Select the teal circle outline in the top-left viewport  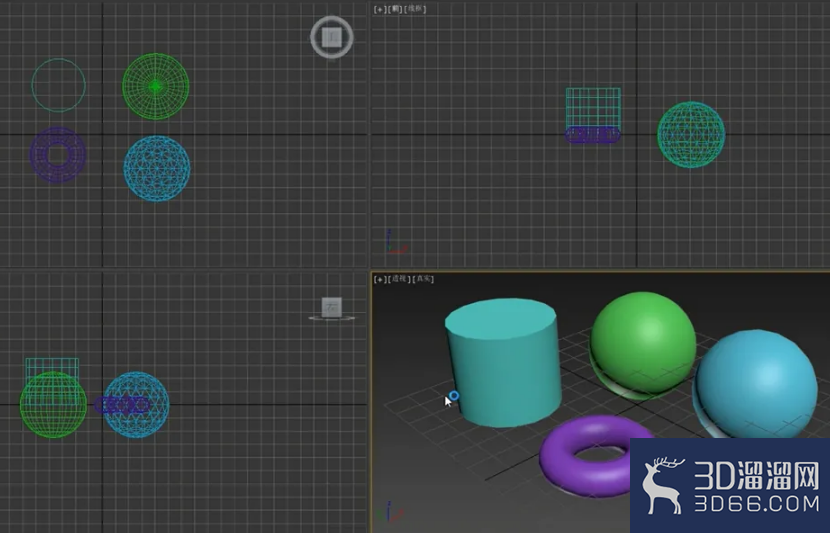[58, 85]
